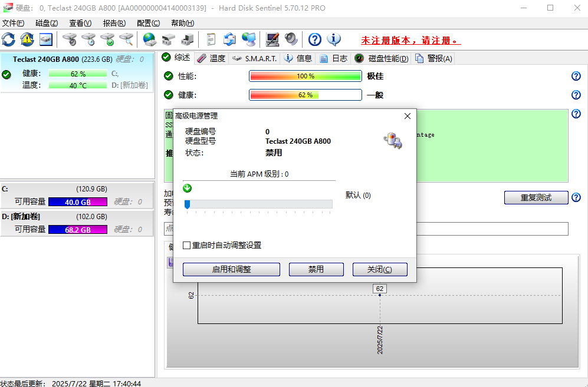
Task: Select the D: [新加卷] partition entry
Action: click(x=77, y=223)
